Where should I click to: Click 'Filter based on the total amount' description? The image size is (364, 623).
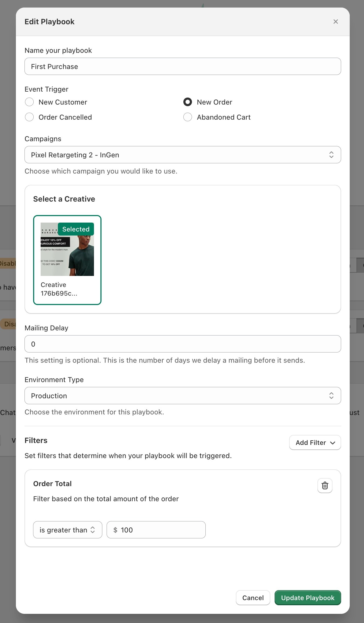pyautogui.click(x=106, y=499)
